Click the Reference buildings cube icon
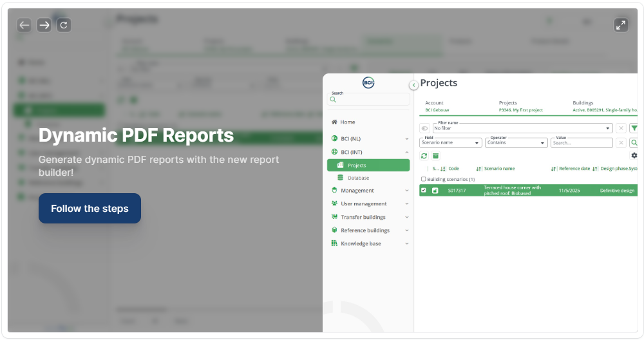 pos(334,230)
